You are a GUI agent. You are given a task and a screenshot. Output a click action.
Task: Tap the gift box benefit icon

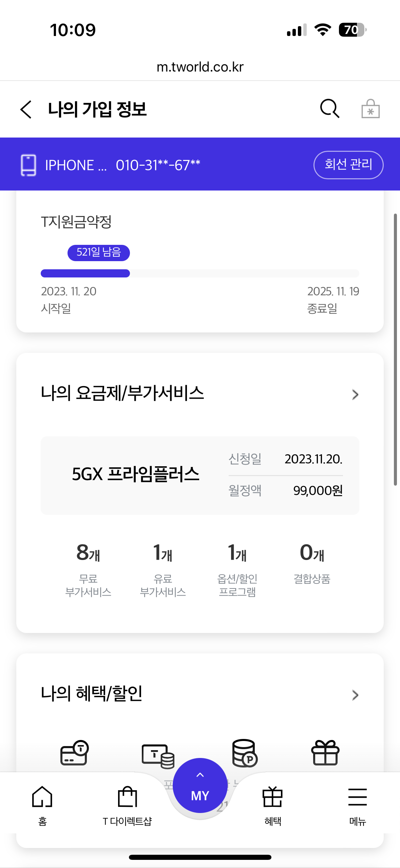click(x=325, y=753)
